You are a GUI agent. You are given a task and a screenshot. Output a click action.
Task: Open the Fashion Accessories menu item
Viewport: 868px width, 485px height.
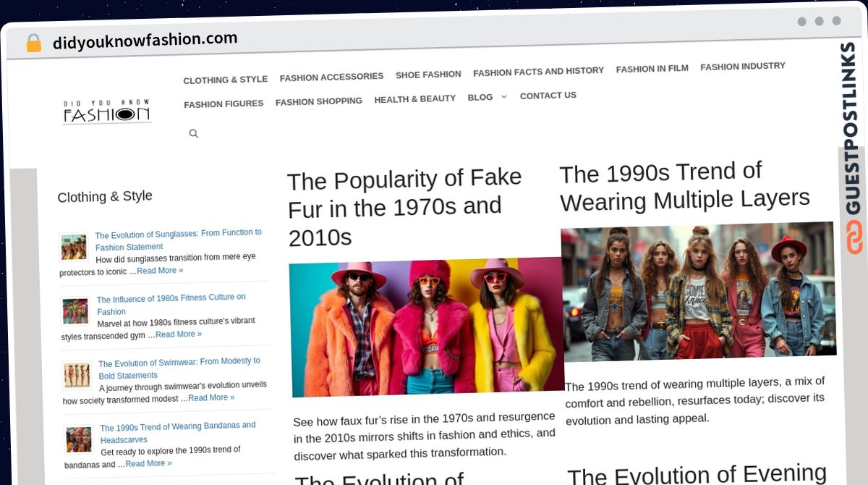(x=331, y=77)
